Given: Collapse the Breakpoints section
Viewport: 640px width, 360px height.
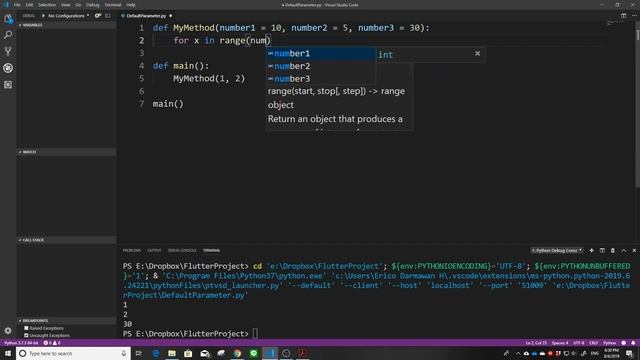Looking at the screenshot, I should coord(67,320).
